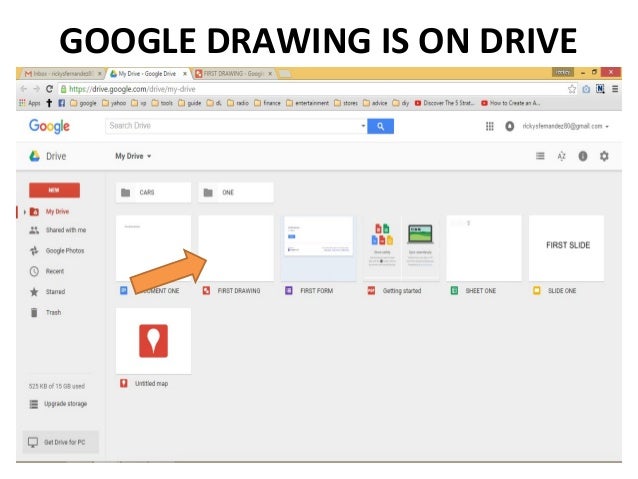Switch to the FIRST DRAWING browser tab

(x=233, y=74)
